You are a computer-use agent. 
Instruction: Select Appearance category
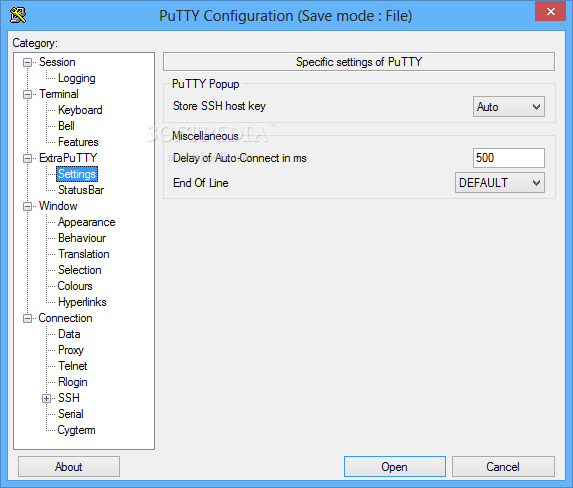pyautogui.click(x=87, y=222)
